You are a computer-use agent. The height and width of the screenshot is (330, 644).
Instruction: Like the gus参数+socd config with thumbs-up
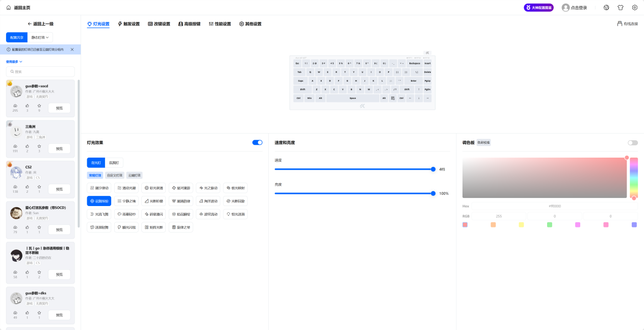pos(27,105)
